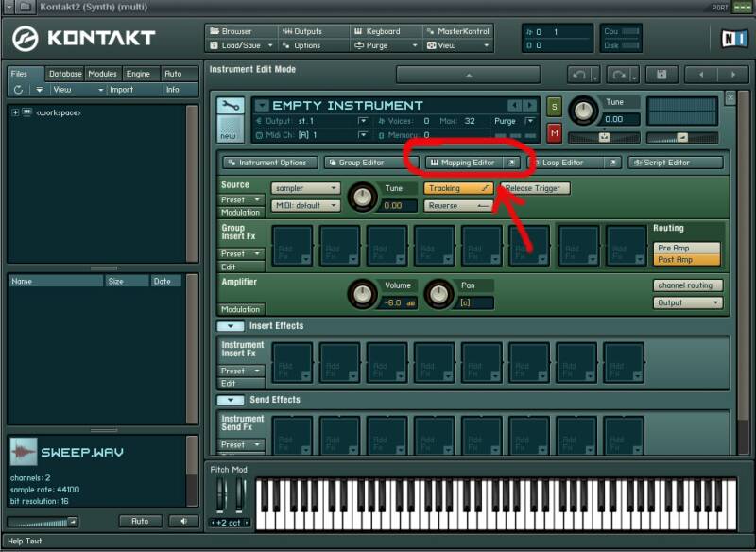Click the redo arrow button
Viewport: 756px width, 552px height.
click(x=619, y=76)
